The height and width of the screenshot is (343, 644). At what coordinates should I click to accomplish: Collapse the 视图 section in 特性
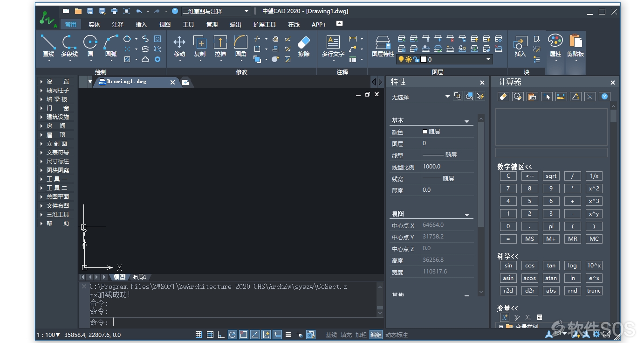(x=467, y=215)
